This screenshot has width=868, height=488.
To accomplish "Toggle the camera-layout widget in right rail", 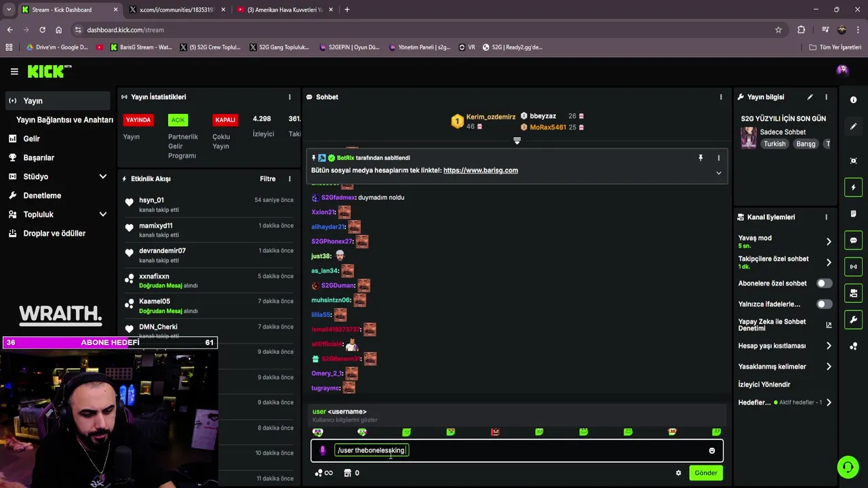I will (x=853, y=293).
